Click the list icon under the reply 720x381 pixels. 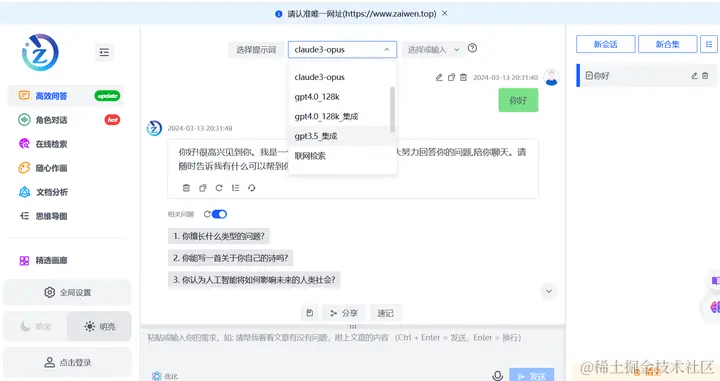[236, 188]
